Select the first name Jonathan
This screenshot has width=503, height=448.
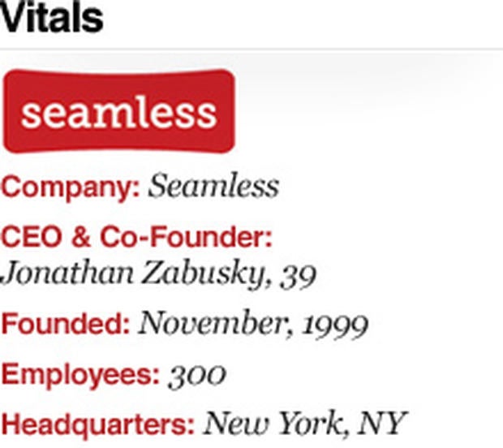[x=67, y=274]
